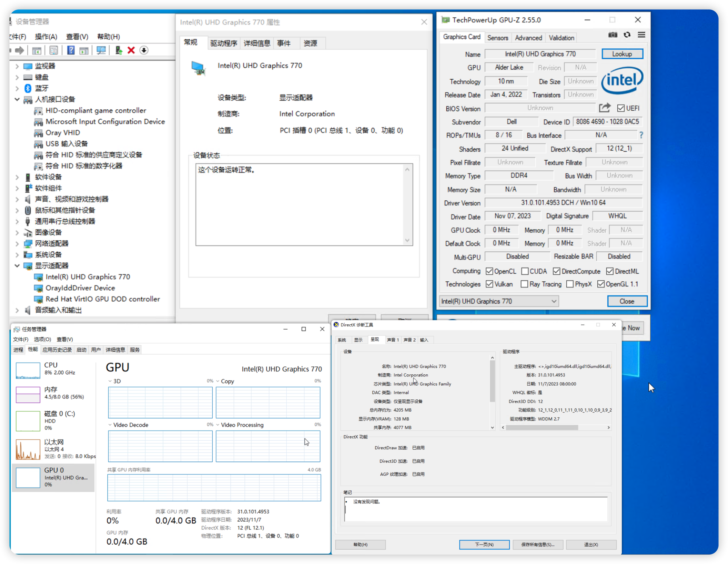Select OrayIddDriver Device in tree
Screen dimensions: 728x564
pyautogui.click(x=80, y=288)
